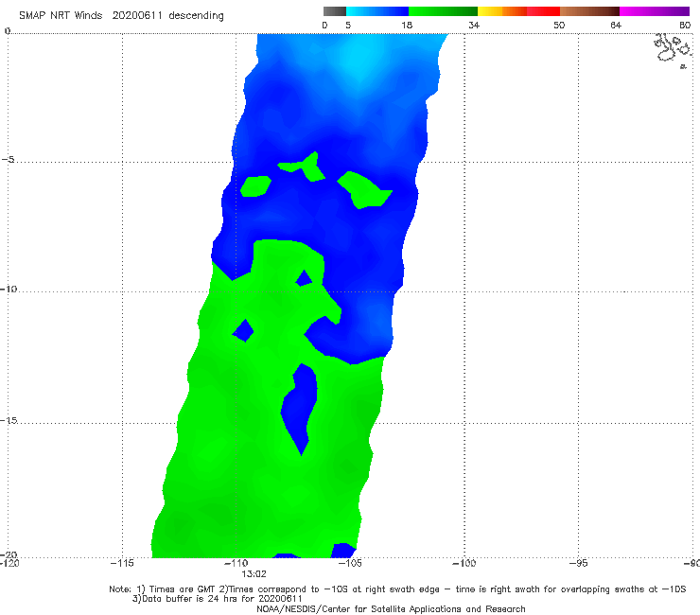
Task: Click the color bar label '18'
Action: tap(407, 26)
